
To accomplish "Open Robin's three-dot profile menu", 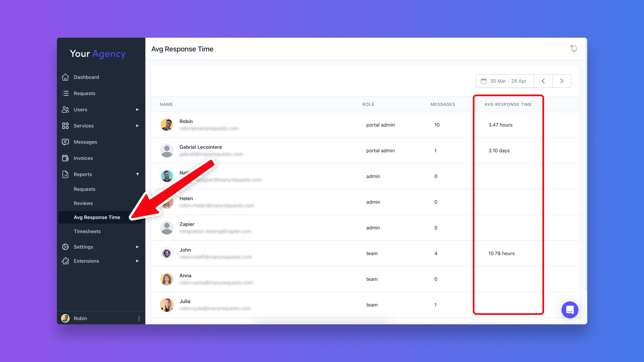I will coord(139,318).
